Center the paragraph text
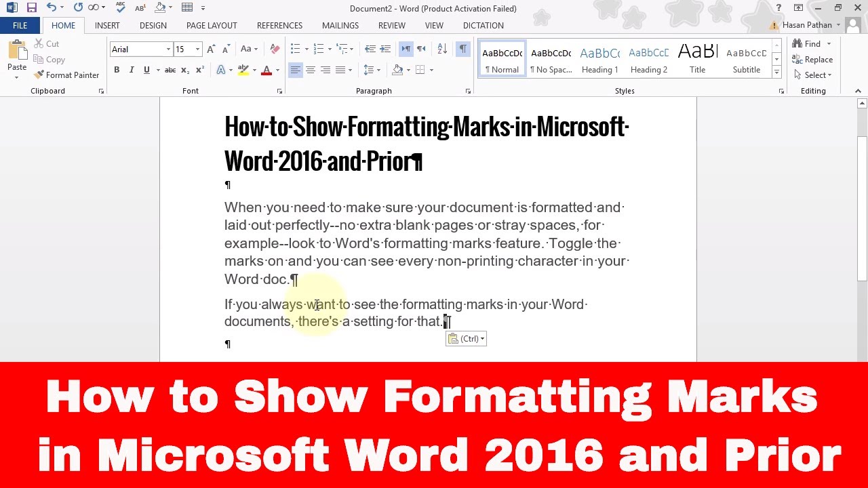 311,70
